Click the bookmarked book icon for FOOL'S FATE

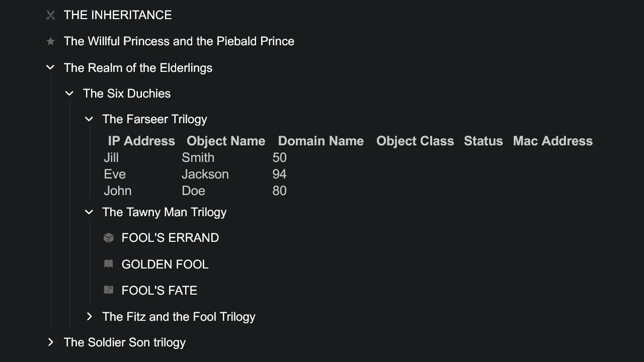109,290
